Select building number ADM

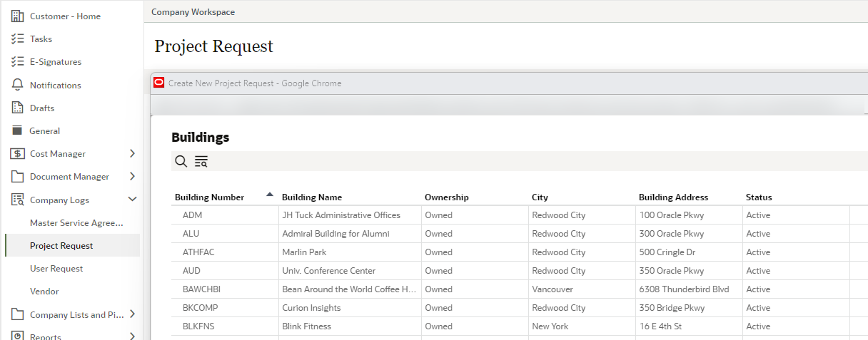191,215
